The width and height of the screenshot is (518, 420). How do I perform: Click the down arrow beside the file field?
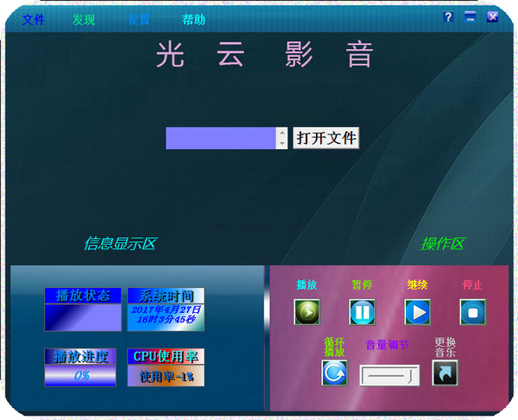coord(281,144)
